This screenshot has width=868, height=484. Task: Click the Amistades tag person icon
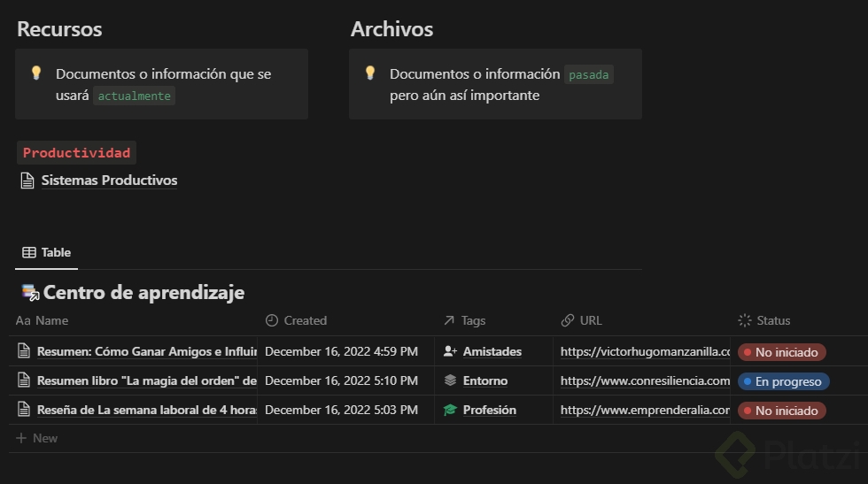pos(450,351)
